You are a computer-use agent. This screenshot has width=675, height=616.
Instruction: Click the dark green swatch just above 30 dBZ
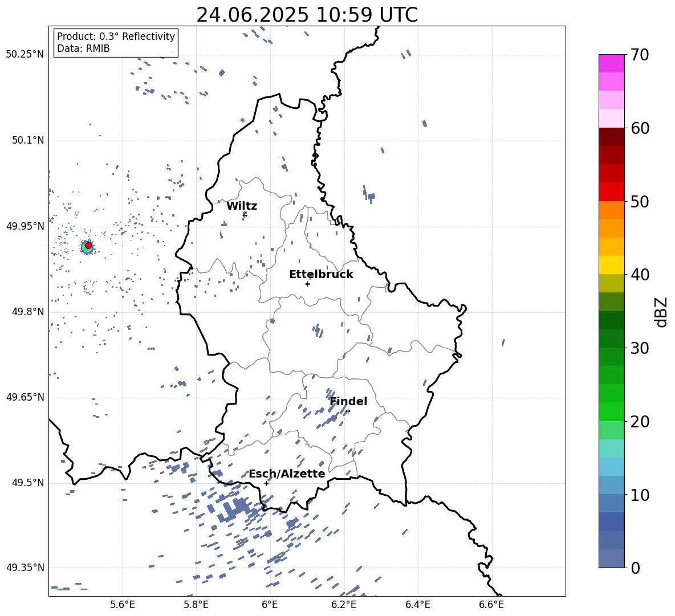(x=611, y=338)
